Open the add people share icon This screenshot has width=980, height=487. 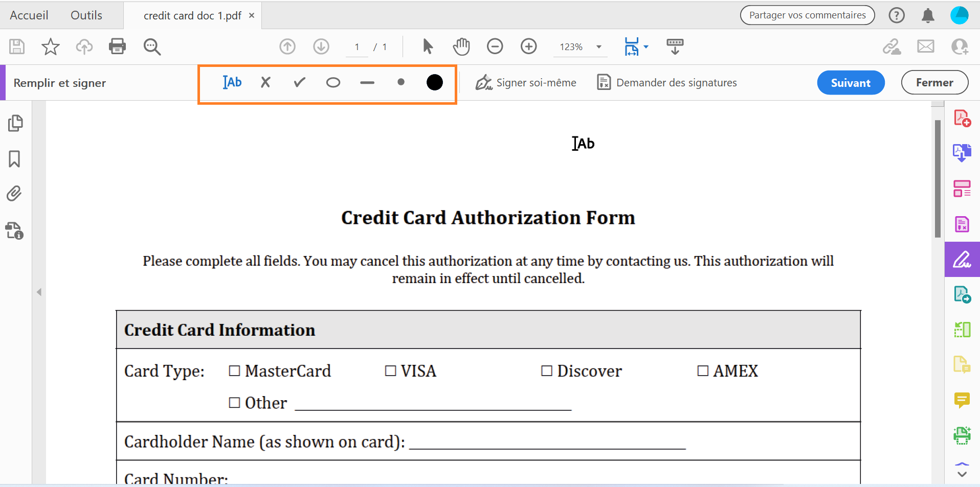[960, 47]
